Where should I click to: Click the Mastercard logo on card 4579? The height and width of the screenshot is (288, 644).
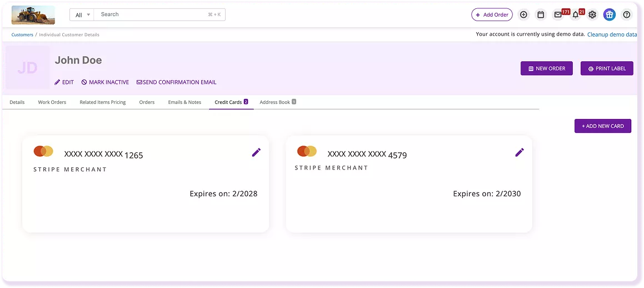(x=306, y=151)
